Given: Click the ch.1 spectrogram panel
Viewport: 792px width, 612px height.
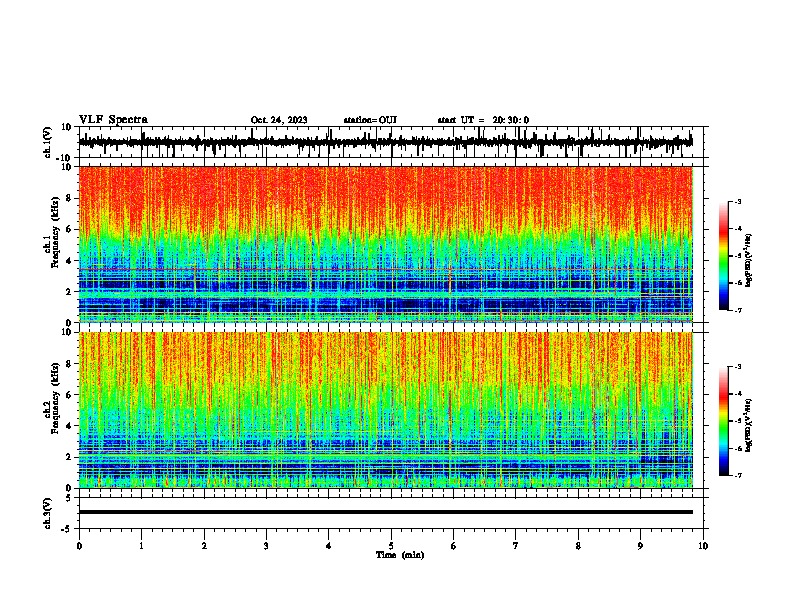Looking at the screenshot, I should pyautogui.click(x=386, y=244).
